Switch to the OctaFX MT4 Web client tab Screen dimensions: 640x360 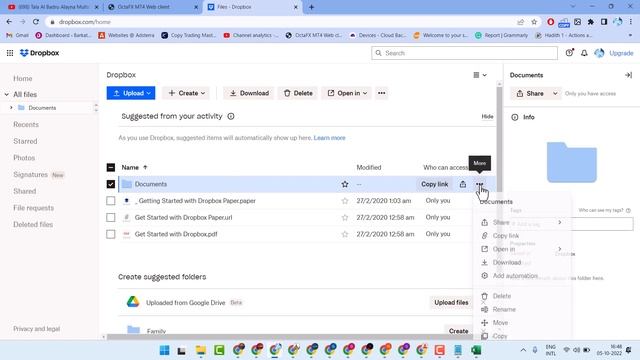152,7
